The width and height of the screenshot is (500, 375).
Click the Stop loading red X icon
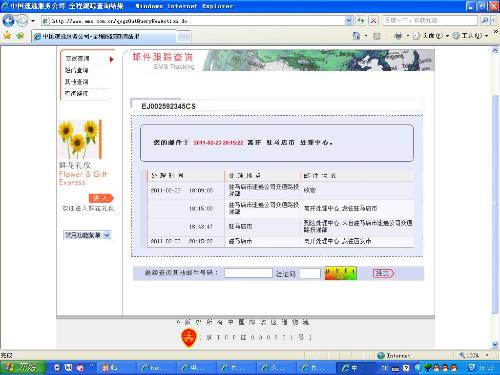click(374, 21)
